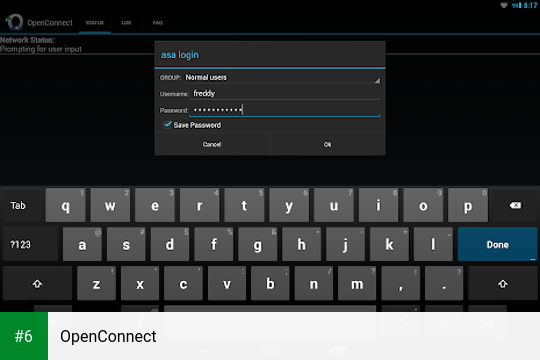Viewport: 540px width, 360px height.
Task: Tap the comma key
Action: coord(401,284)
